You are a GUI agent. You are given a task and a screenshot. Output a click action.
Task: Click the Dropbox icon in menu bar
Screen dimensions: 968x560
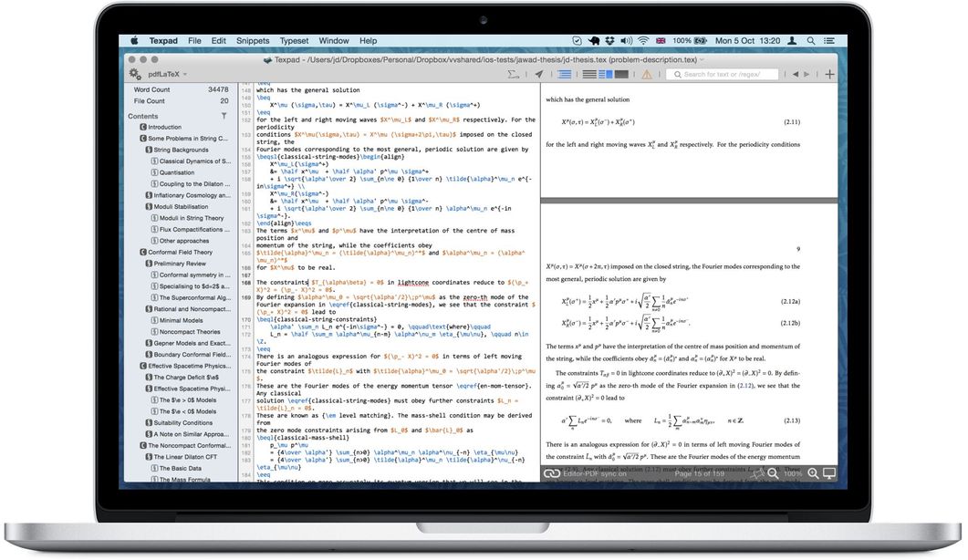click(610, 41)
